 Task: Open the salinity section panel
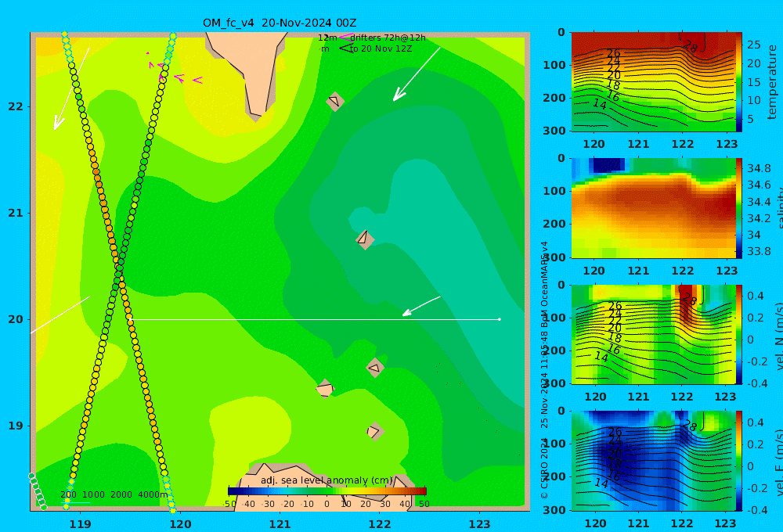point(654,208)
